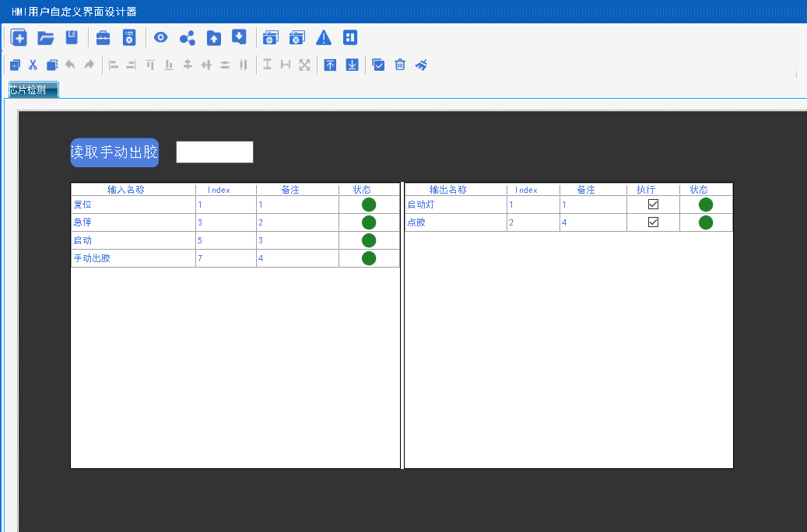Align selected controls to bottom
The height and width of the screenshot is (532, 807).
pyautogui.click(x=169, y=65)
